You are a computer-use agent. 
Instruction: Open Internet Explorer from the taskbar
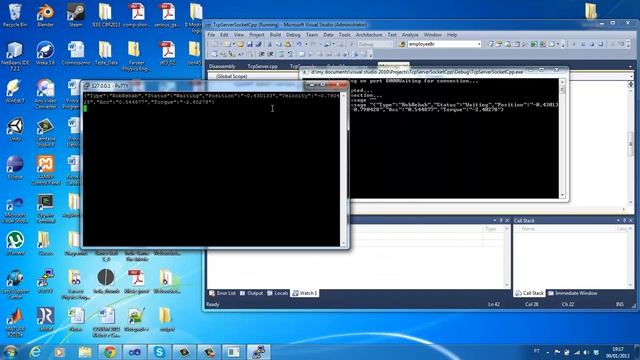[x=35, y=352]
